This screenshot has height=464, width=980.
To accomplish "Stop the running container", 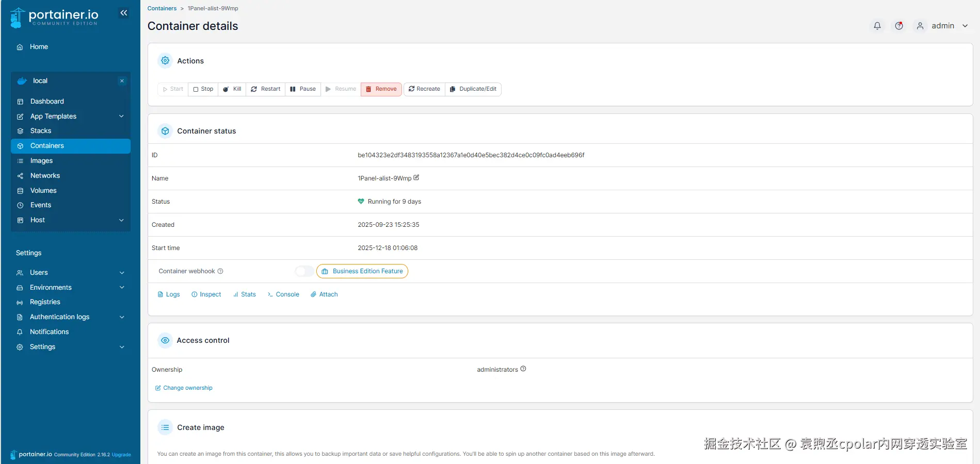I will click(x=203, y=89).
